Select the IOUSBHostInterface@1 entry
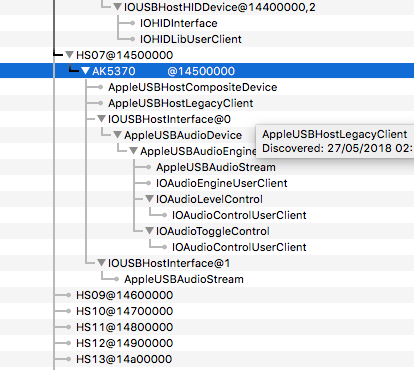The width and height of the screenshot is (414, 370). click(x=169, y=263)
